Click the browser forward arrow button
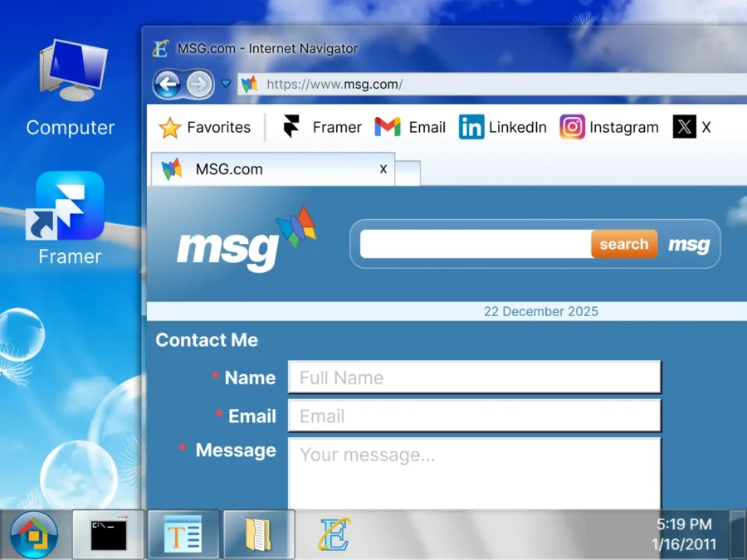This screenshot has width=747, height=560. (x=199, y=85)
